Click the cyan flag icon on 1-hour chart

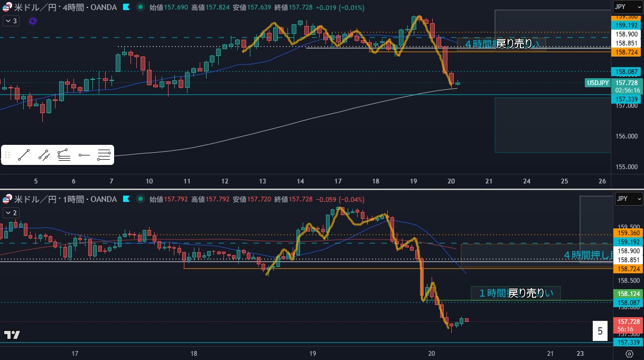pos(126,199)
